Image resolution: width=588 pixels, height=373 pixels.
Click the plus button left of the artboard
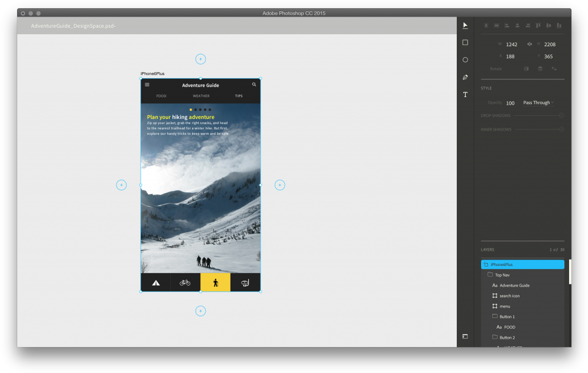pyautogui.click(x=121, y=184)
